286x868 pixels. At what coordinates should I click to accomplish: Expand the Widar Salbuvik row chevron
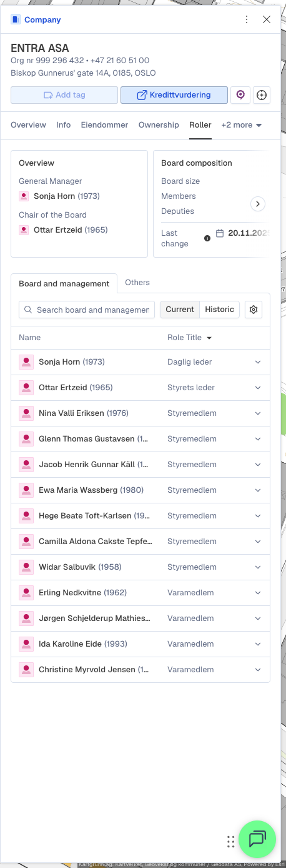point(258,567)
